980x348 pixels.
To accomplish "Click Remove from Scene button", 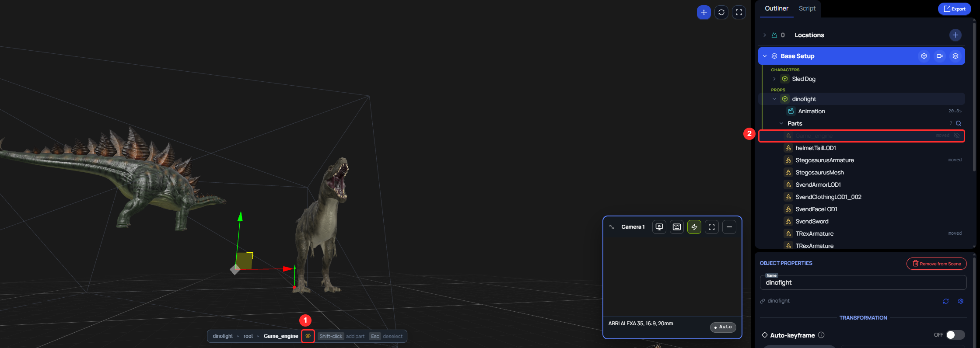I will pyautogui.click(x=937, y=264).
